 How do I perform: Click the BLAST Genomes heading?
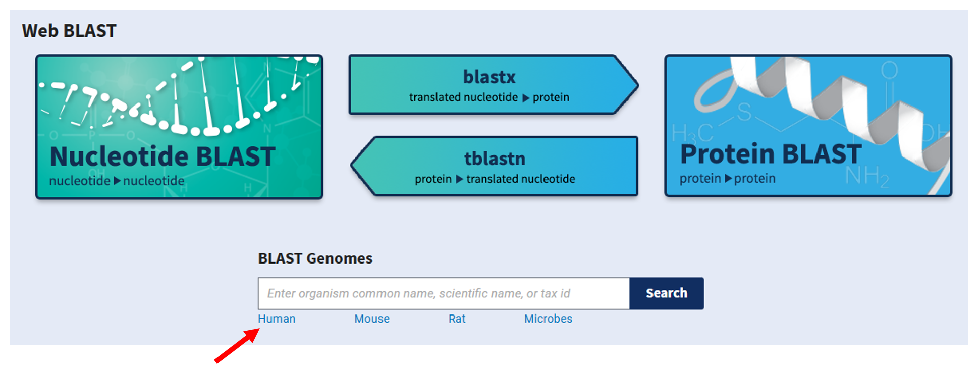point(315,258)
